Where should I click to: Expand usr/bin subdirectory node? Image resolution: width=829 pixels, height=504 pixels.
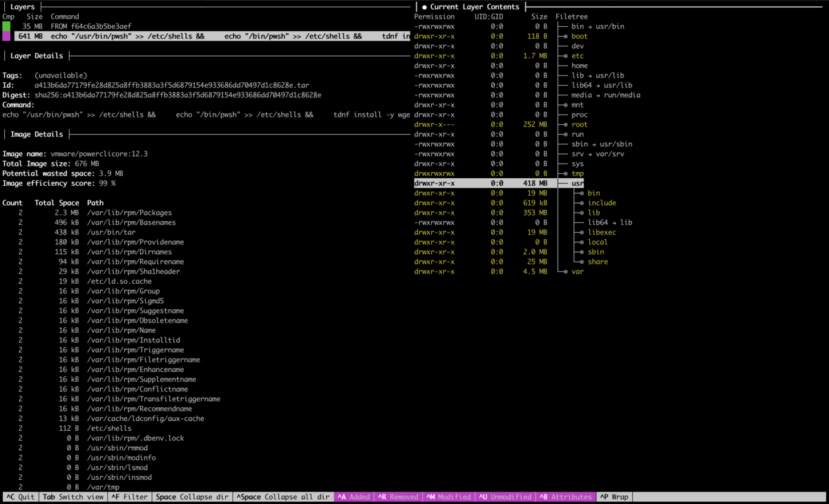(x=582, y=193)
